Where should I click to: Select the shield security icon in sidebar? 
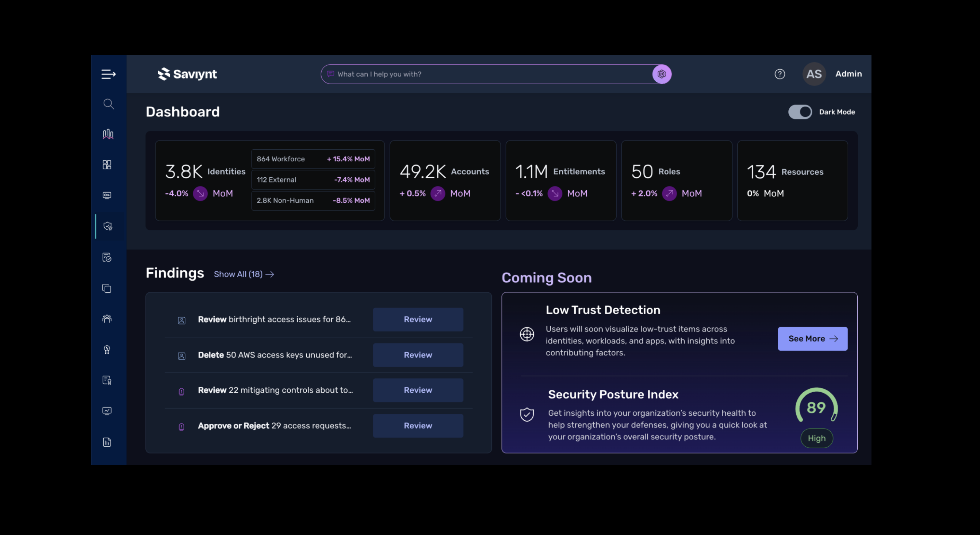click(108, 226)
